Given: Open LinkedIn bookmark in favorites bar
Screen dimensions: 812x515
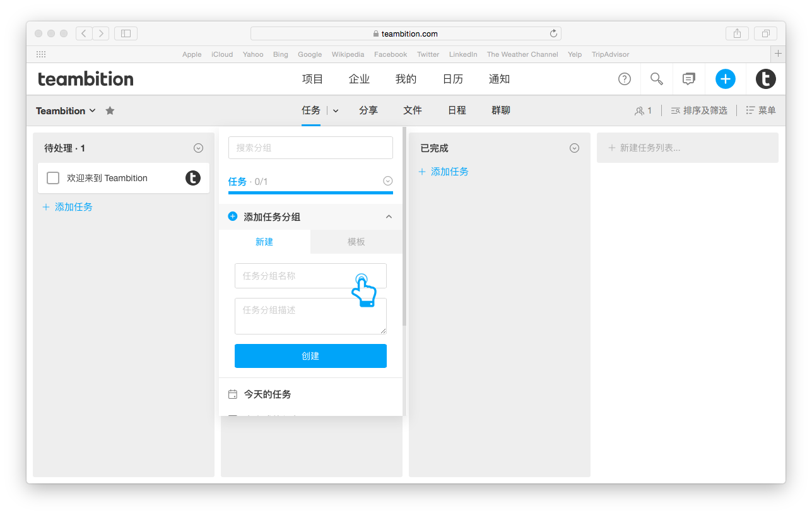Looking at the screenshot, I should 463,54.
